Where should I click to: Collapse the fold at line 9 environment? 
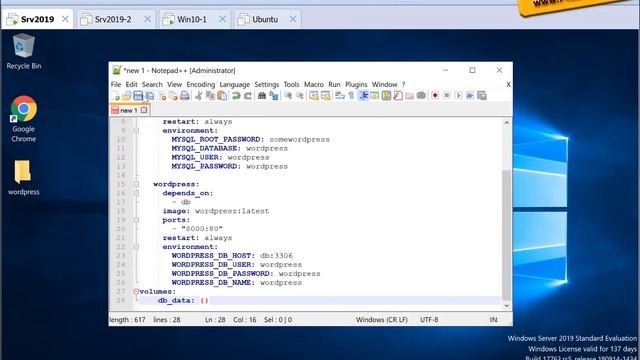(136, 131)
